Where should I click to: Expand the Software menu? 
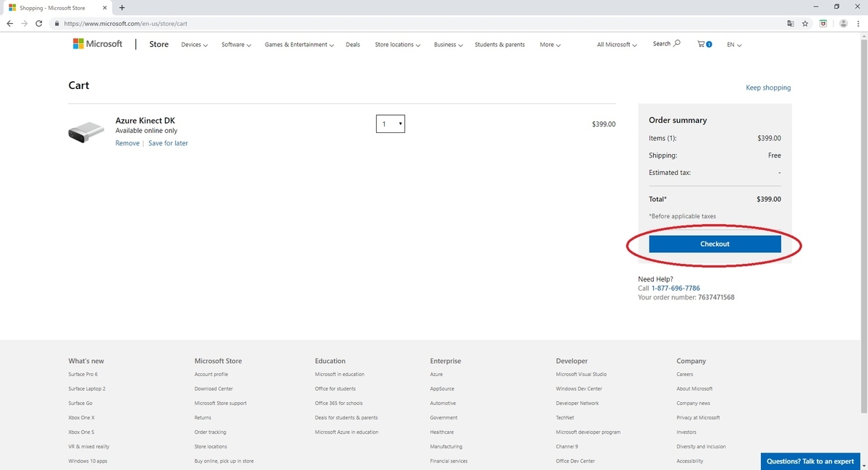point(236,45)
